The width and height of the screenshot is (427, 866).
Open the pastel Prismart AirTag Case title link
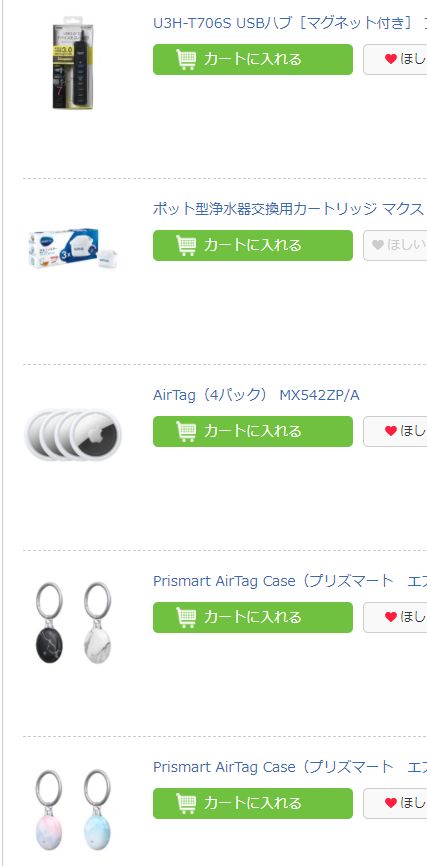click(x=289, y=768)
